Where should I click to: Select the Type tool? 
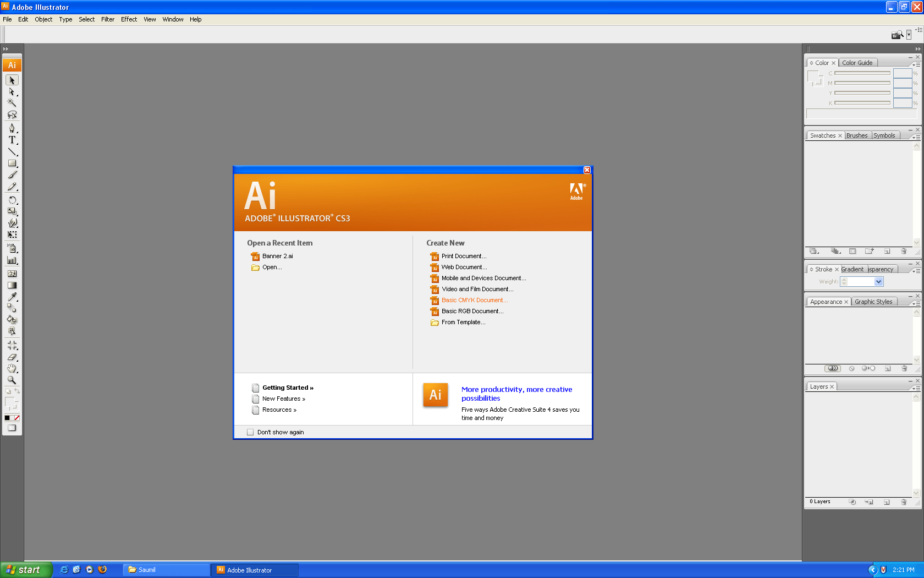tap(12, 140)
